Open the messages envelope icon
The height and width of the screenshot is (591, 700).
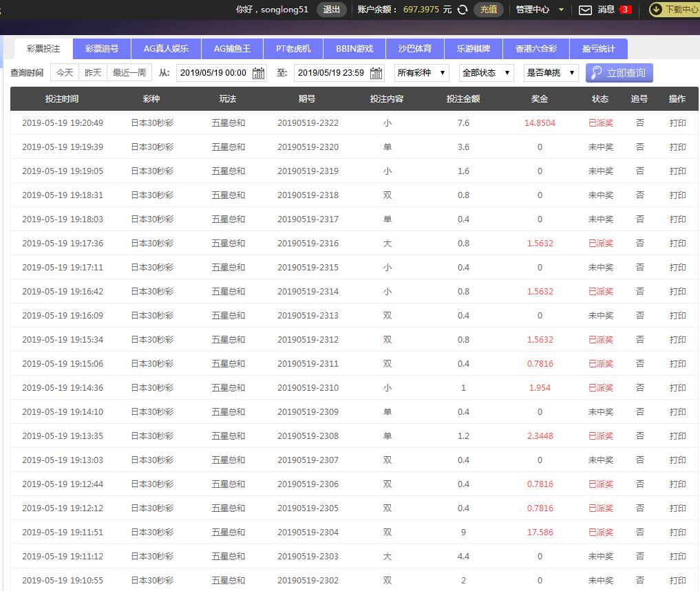(x=585, y=10)
